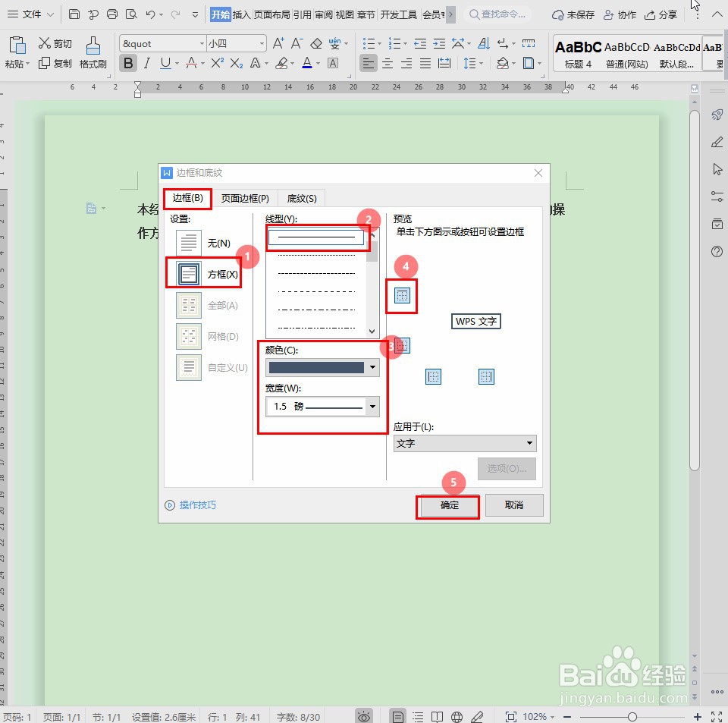Image resolution: width=728 pixels, height=723 pixels.
Task: Click the 取消 button
Action: pyautogui.click(x=514, y=505)
